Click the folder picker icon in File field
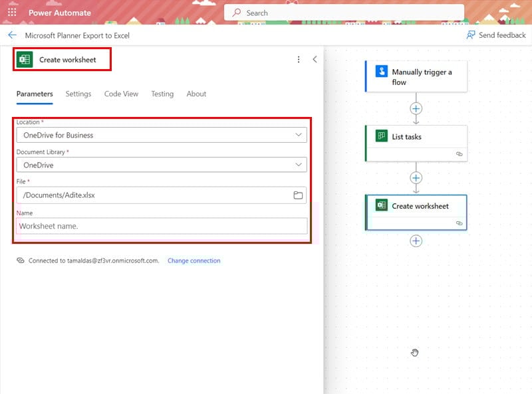This screenshot has height=394, width=532. click(x=298, y=195)
